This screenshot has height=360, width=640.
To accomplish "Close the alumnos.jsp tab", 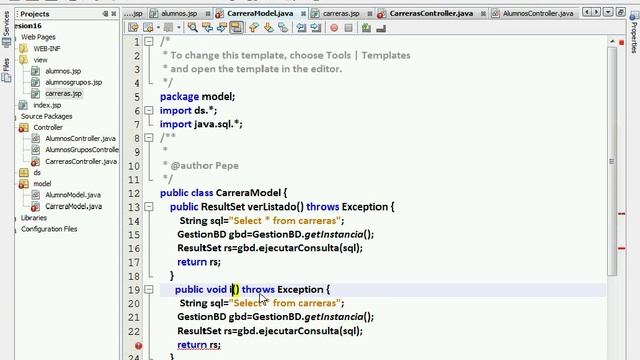I will click(x=208, y=14).
